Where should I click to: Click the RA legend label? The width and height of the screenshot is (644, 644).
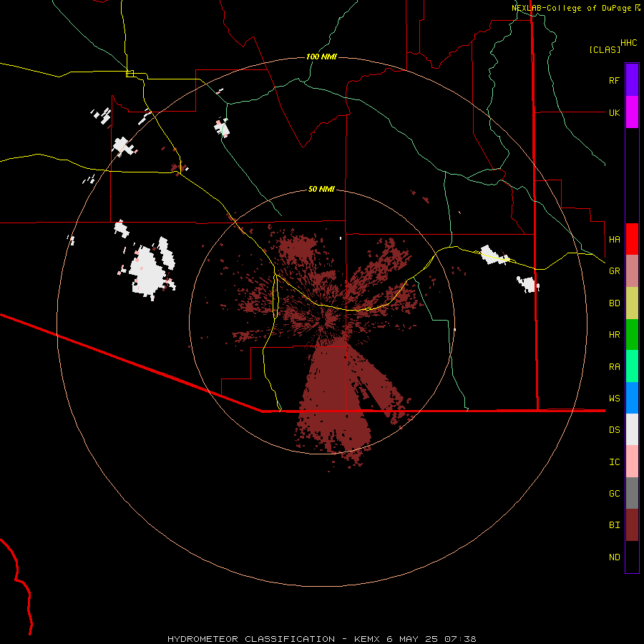[x=614, y=367]
